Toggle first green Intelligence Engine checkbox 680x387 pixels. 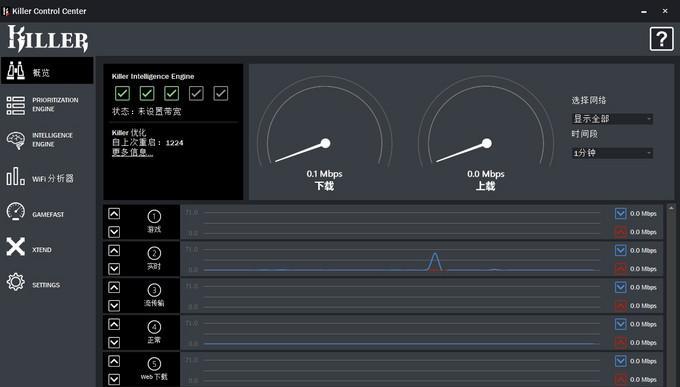coord(122,93)
